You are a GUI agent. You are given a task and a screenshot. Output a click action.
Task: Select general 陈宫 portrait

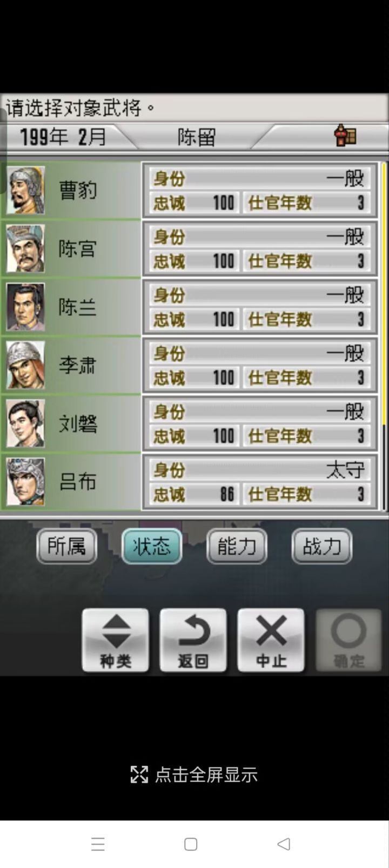(25, 248)
